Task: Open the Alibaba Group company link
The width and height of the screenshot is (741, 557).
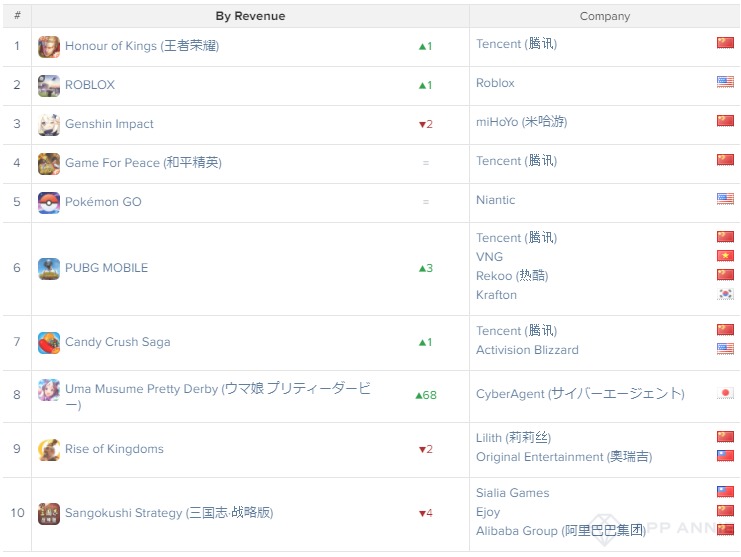Action: coord(561,531)
